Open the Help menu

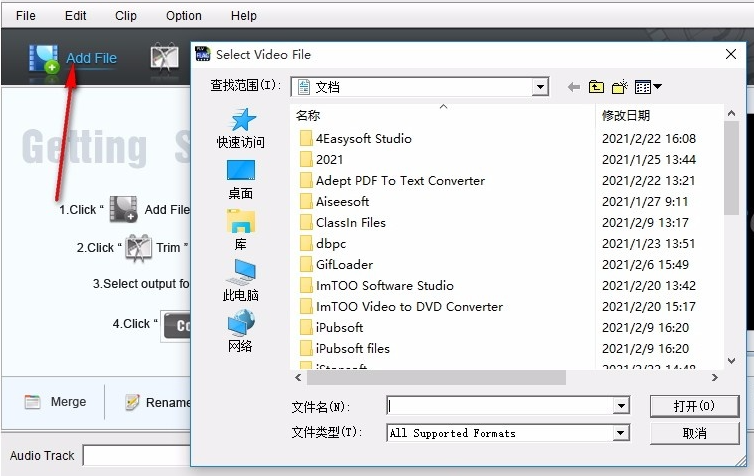point(244,16)
